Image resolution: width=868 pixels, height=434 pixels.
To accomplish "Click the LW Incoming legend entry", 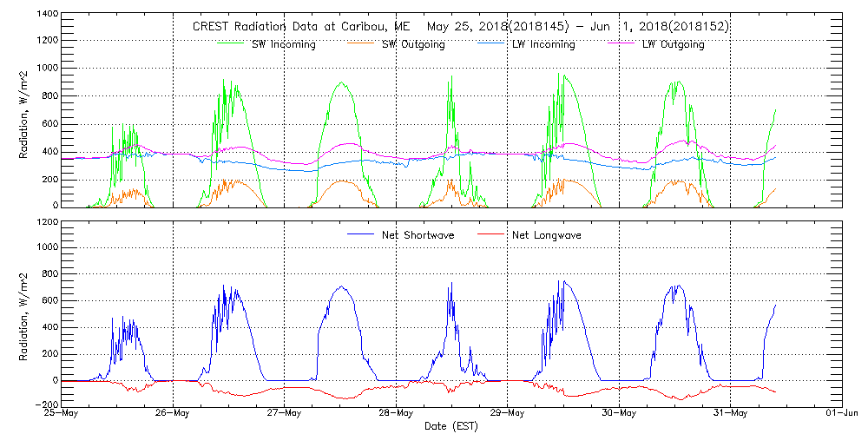I will click(543, 44).
